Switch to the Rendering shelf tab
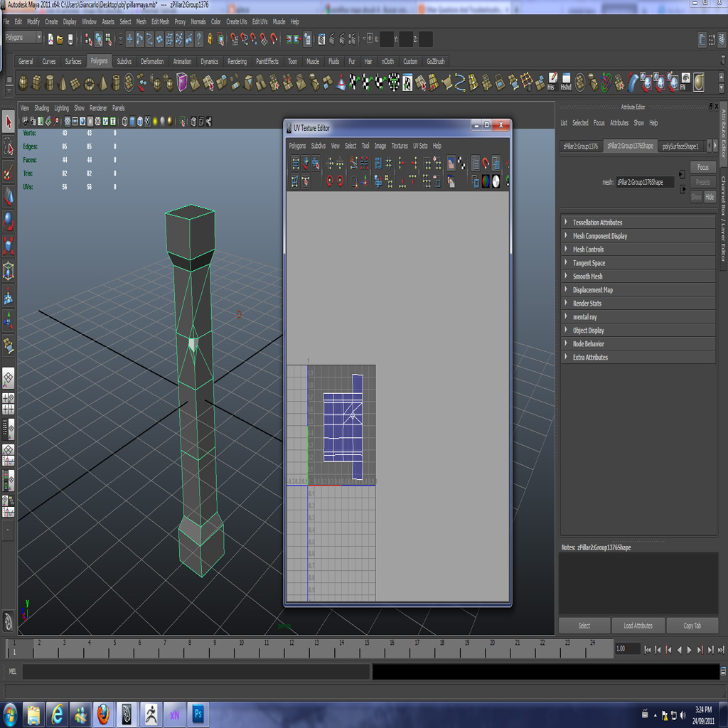 [237, 62]
